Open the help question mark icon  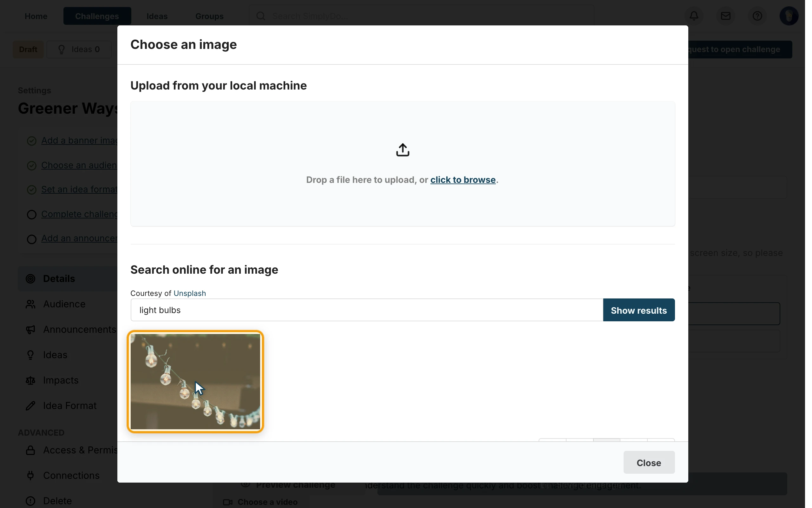click(x=757, y=16)
